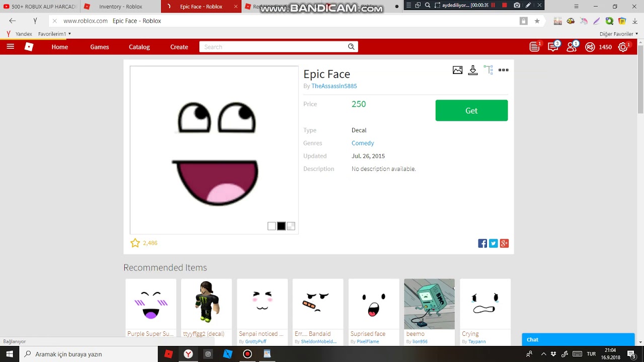Click the search magnifier icon in Roblox header

point(351,47)
